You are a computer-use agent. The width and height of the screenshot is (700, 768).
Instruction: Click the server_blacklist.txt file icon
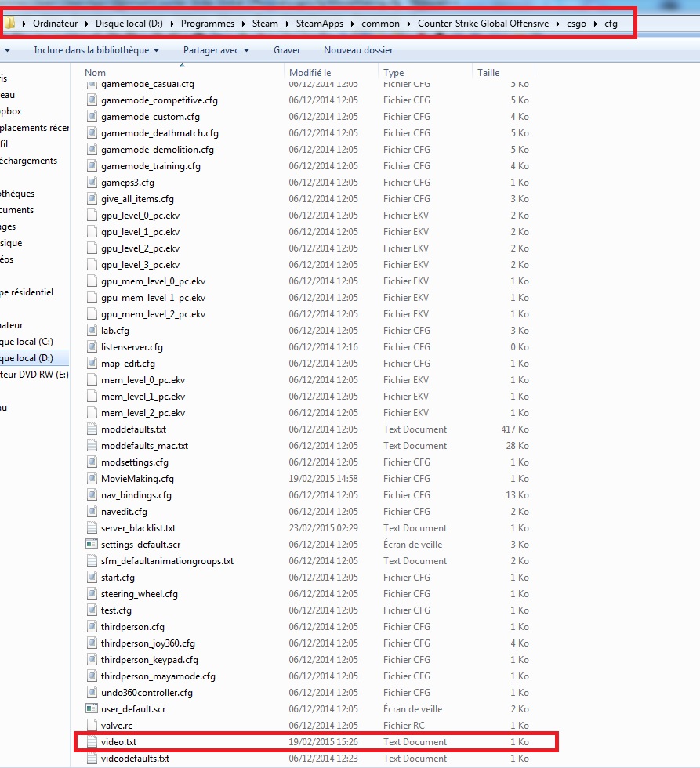[x=92, y=528]
